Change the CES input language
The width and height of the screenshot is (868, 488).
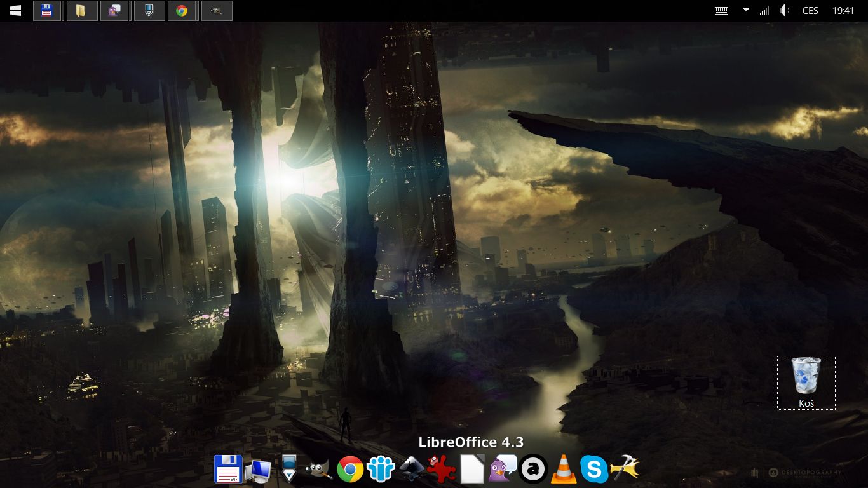(810, 11)
